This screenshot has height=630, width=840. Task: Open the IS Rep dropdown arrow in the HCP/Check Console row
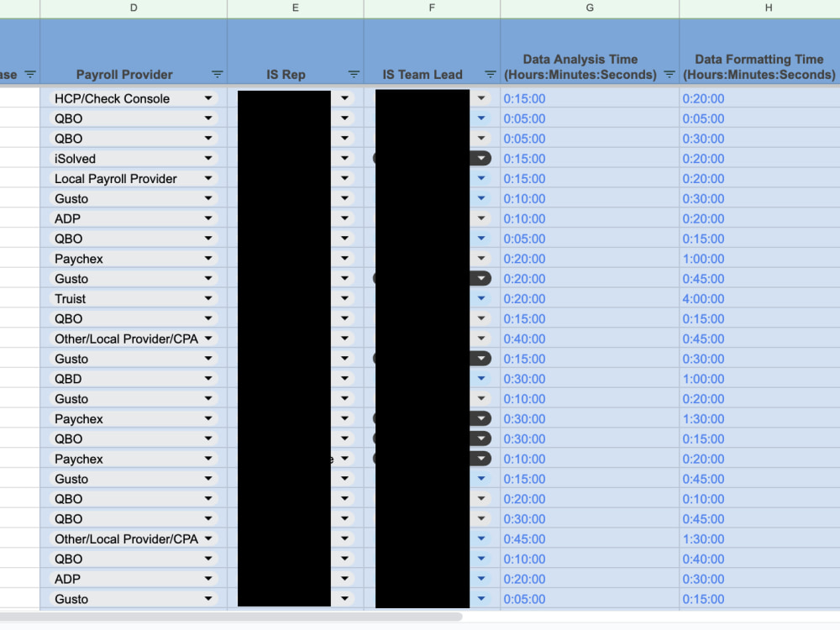(344, 98)
